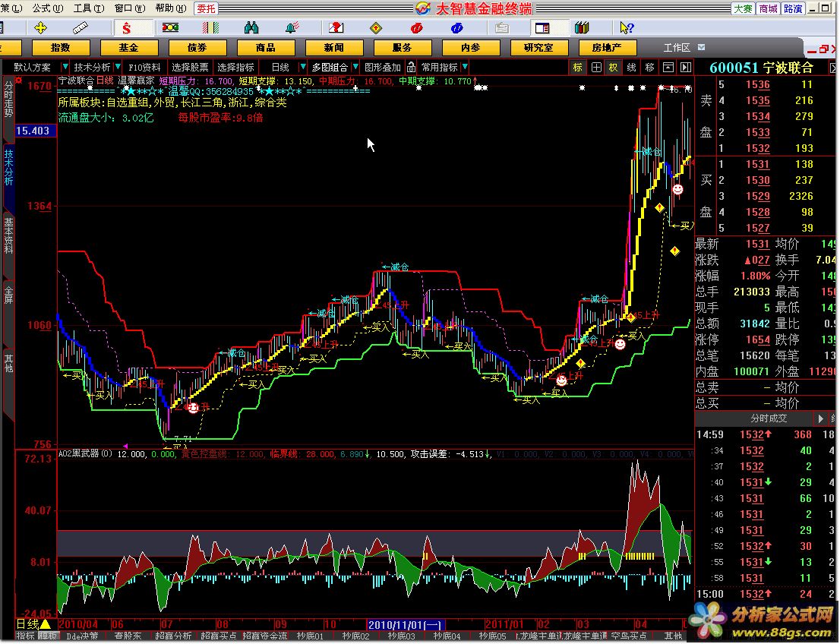Open the 窗口 menu
This screenshot has height=644, width=840.
pos(130,8)
